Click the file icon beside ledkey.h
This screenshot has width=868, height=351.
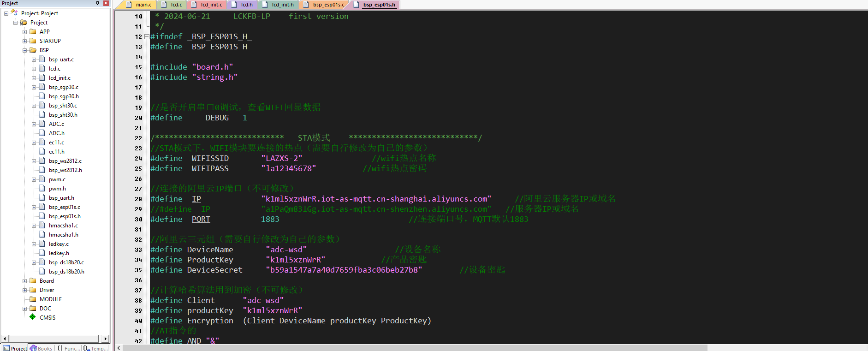coord(42,253)
